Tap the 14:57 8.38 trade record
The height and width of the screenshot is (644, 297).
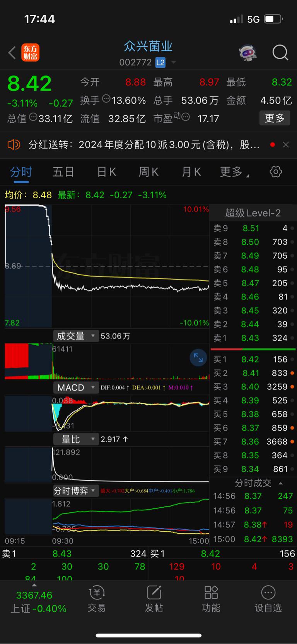[x=253, y=525]
